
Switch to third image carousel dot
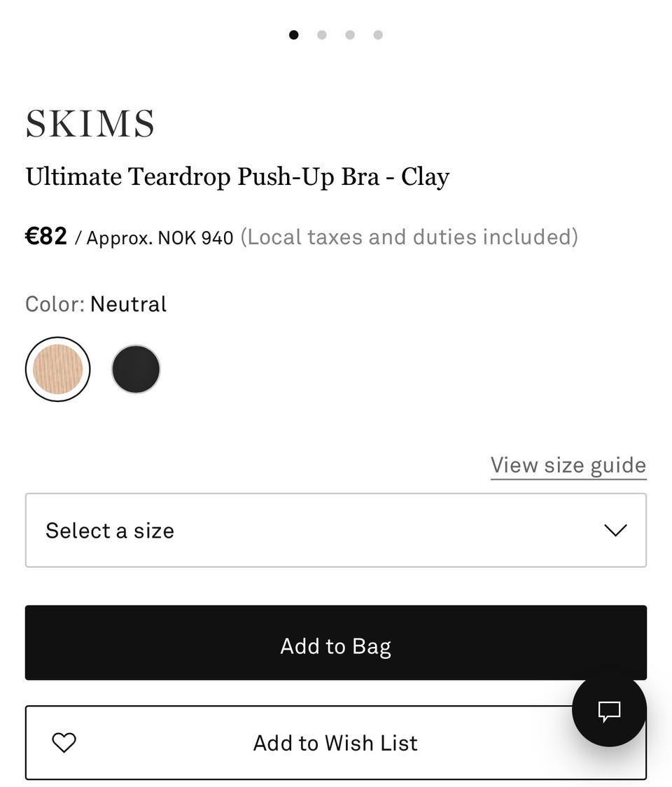[350, 35]
